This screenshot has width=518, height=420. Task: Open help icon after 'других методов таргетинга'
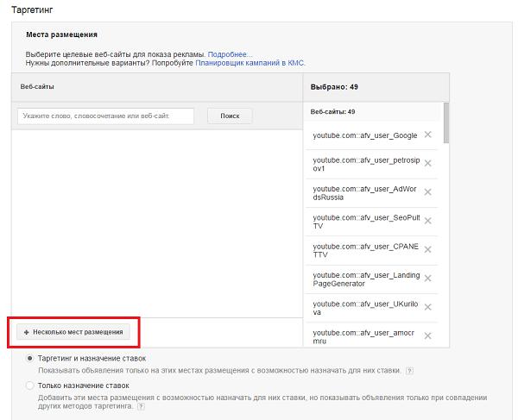click(x=141, y=406)
